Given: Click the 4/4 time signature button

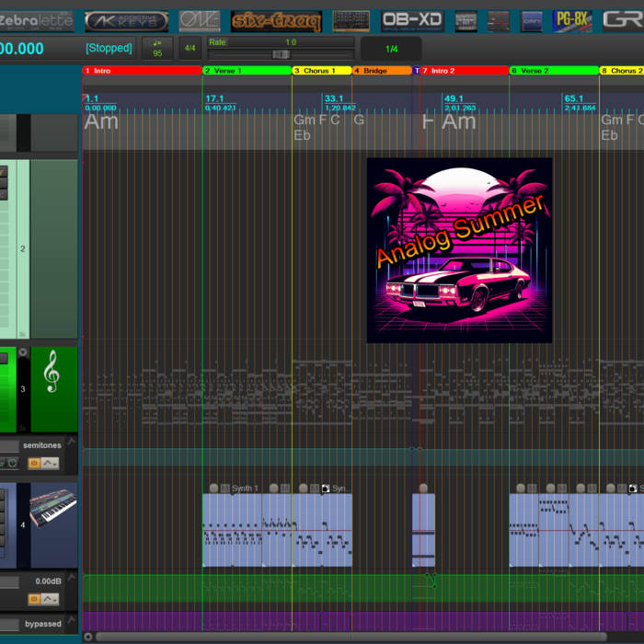Looking at the screenshot, I should point(190,48).
